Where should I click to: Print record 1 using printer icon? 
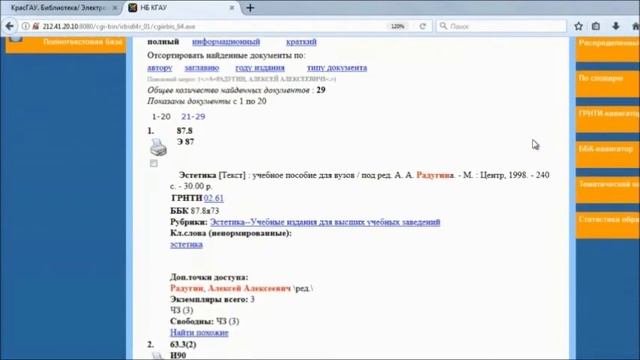158,147
